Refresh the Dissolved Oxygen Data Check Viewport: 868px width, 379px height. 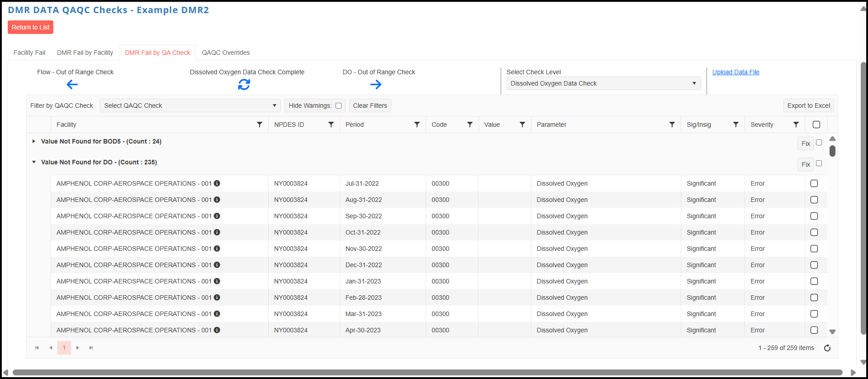(x=244, y=84)
